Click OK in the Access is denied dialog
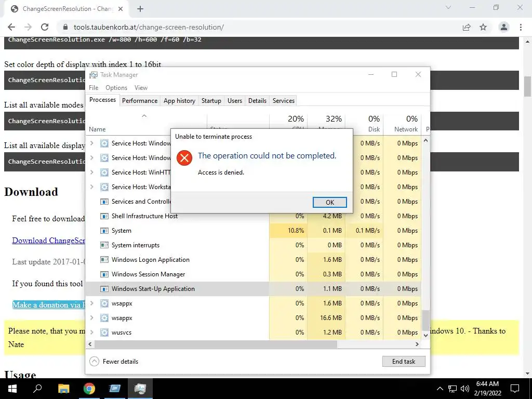The image size is (532, 399). [329, 202]
